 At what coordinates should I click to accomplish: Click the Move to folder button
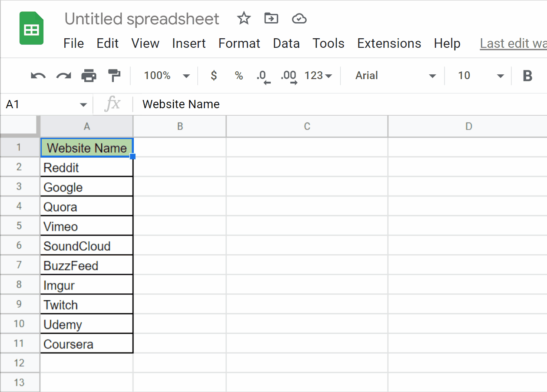[x=271, y=18]
